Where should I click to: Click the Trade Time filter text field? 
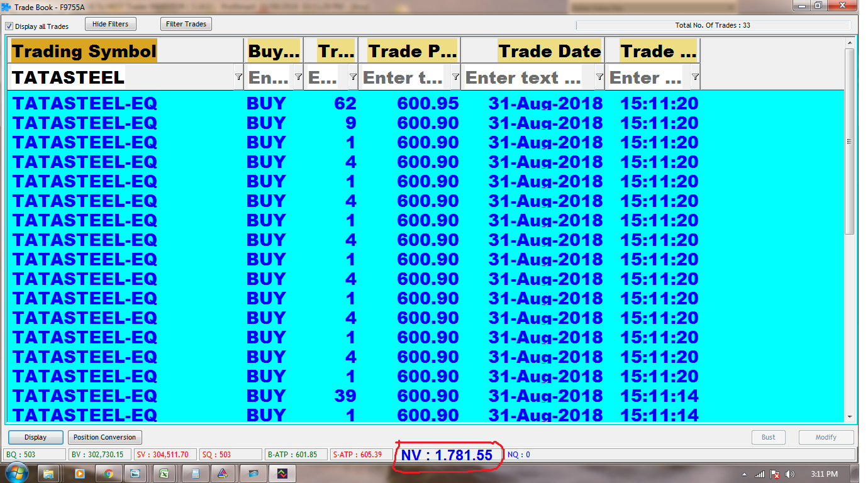pos(649,77)
